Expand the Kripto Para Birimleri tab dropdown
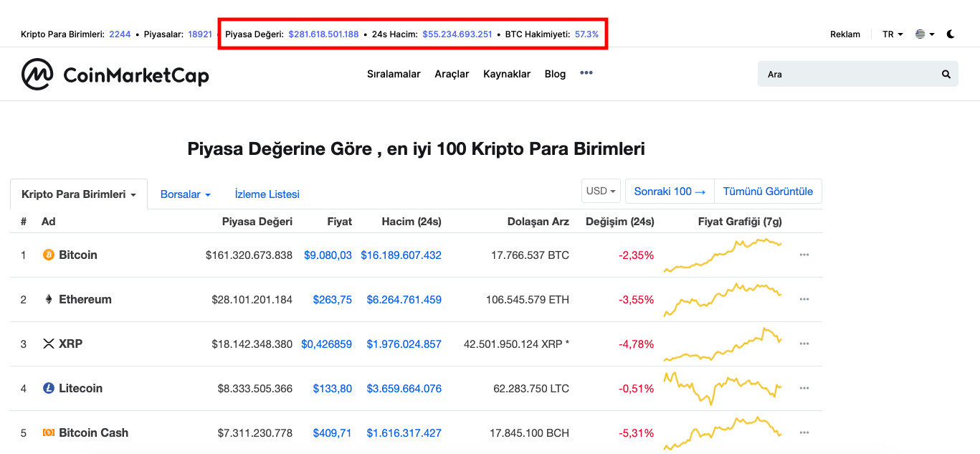This screenshot has width=980, height=454. 79,194
